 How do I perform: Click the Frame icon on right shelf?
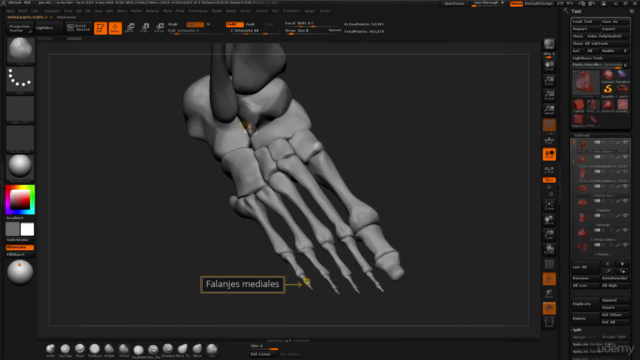point(549,205)
